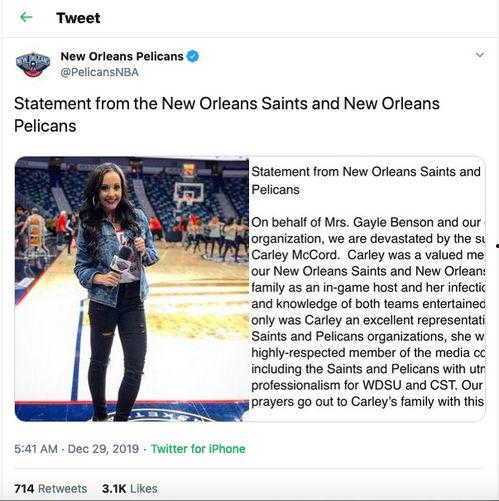Click the statement heading inside the image
The height and width of the screenshot is (501, 499).
(366, 180)
